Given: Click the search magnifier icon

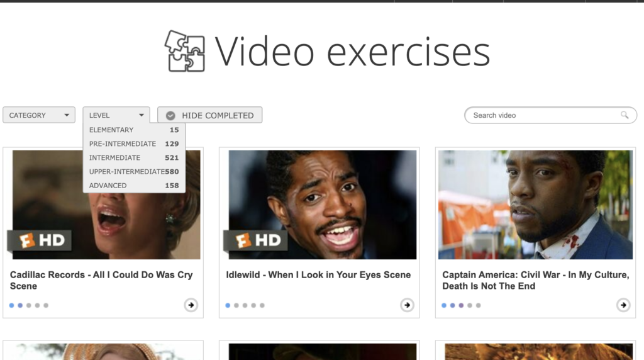Looking at the screenshot, I should tap(624, 115).
